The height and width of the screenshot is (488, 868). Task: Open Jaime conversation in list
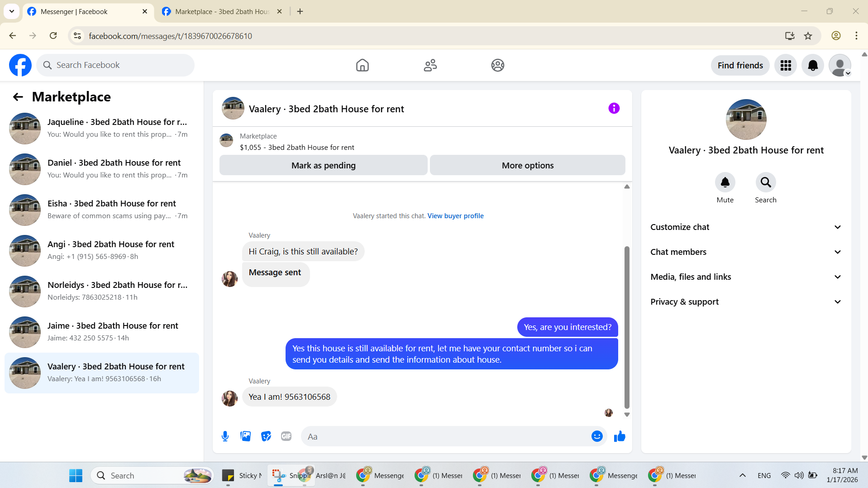pos(102,332)
